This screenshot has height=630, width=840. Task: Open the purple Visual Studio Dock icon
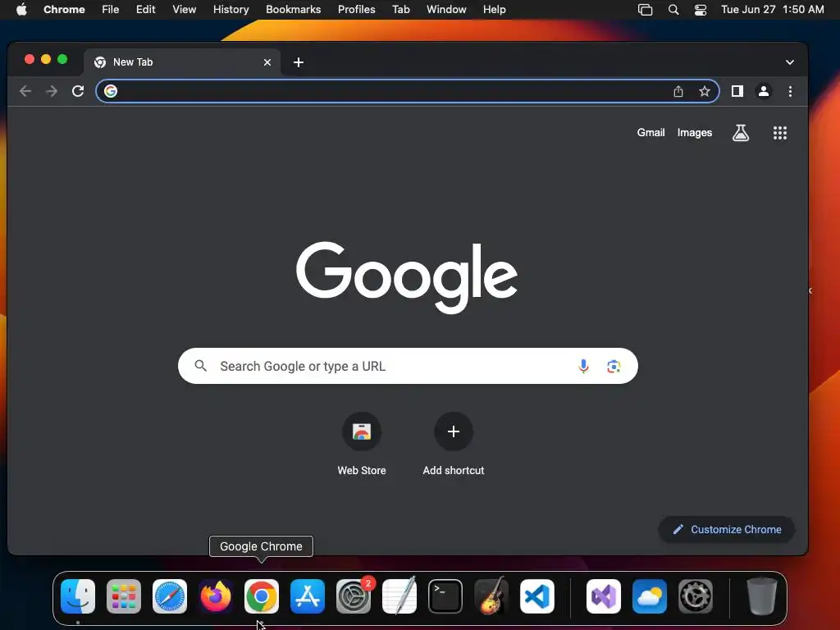click(x=604, y=596)
